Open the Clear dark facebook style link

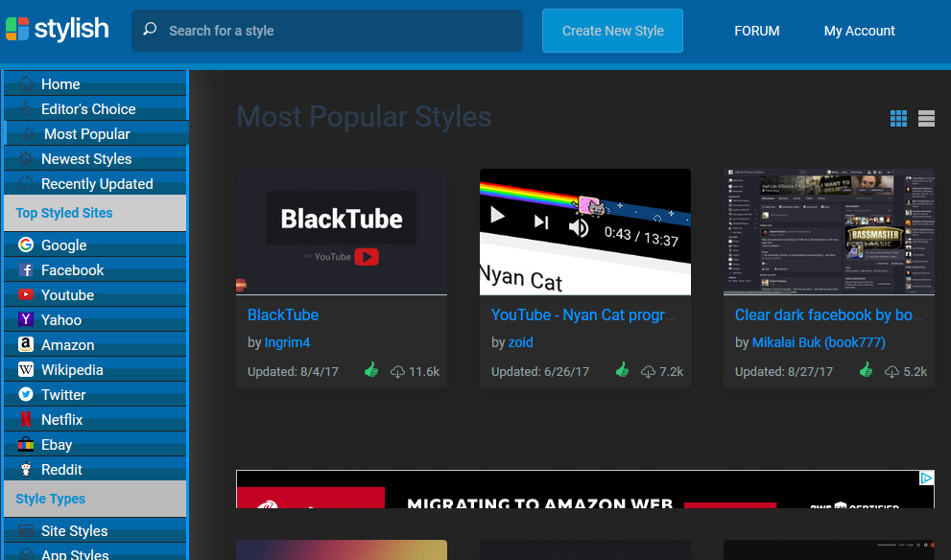828,315
